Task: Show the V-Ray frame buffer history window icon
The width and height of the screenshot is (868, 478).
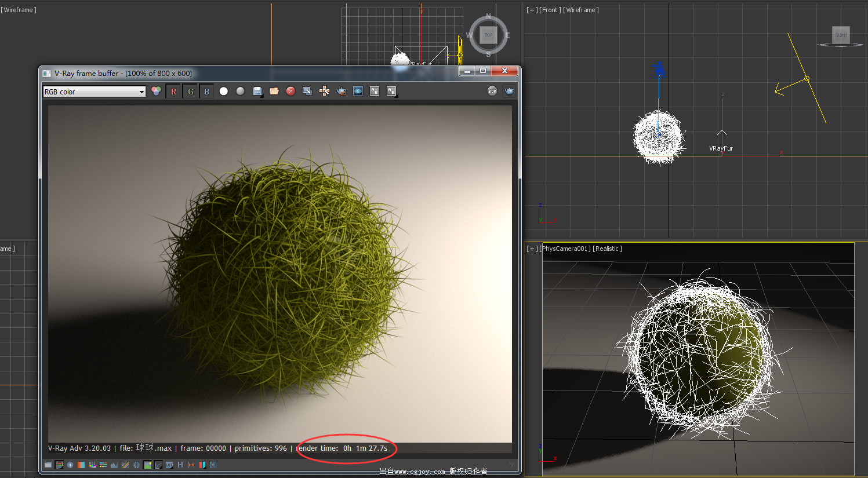Action: [48, 465]
